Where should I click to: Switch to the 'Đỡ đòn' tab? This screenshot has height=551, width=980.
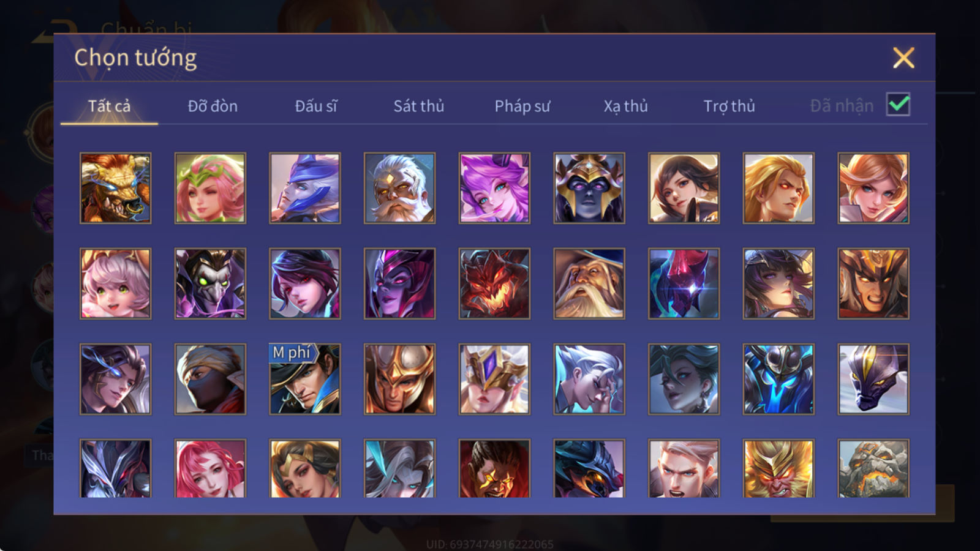point(213,106)
